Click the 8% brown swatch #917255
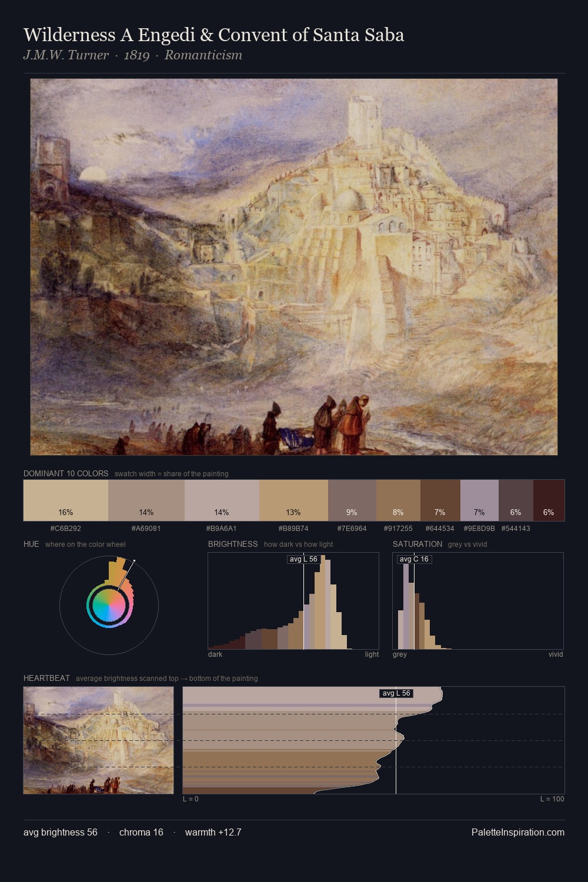Screen dimensions: 588x882 (x=398, y=500)
